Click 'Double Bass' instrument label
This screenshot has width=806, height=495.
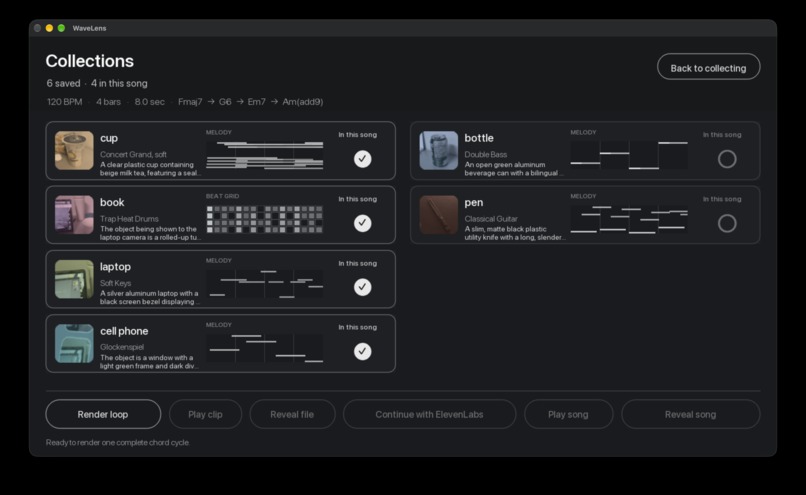[485, 154]
